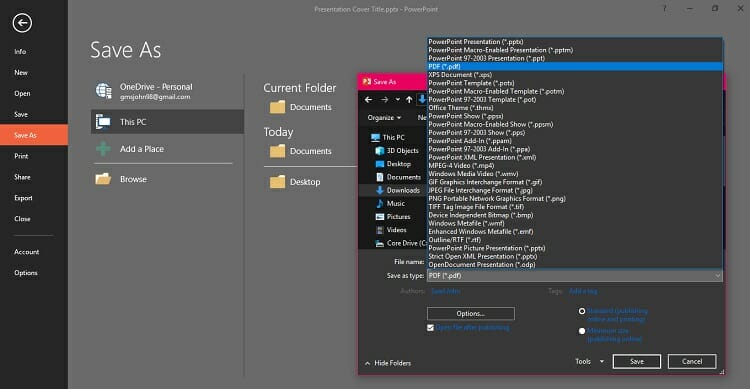Choose Windows Media Video (*.wmv) type
Viewport: 750px width, 389px height.
click(x=574, y=174)
